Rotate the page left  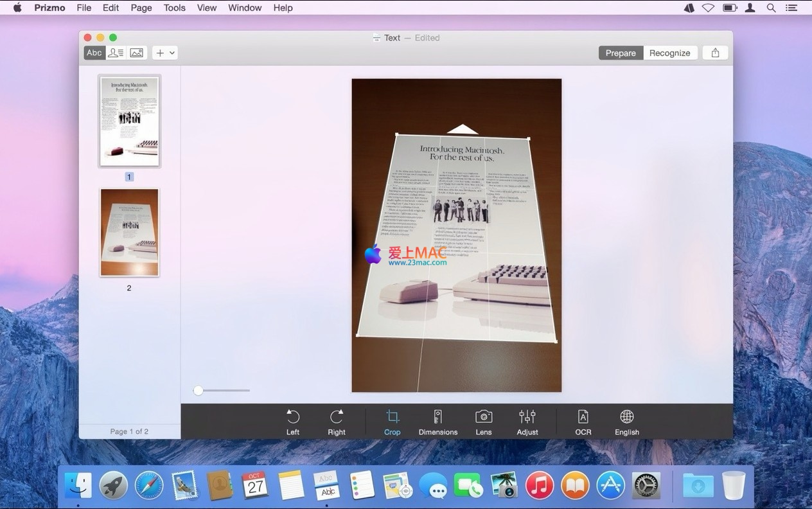point(293,422)
